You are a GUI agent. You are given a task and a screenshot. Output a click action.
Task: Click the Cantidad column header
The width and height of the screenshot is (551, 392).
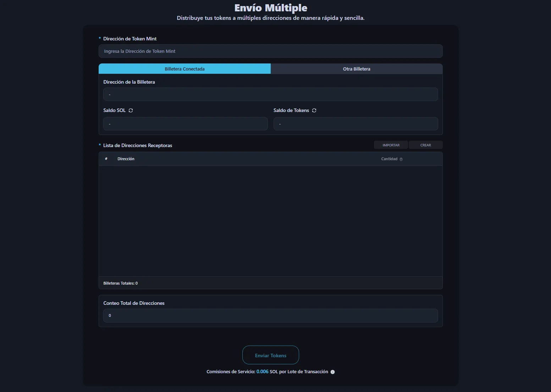[x=389, y=159]
